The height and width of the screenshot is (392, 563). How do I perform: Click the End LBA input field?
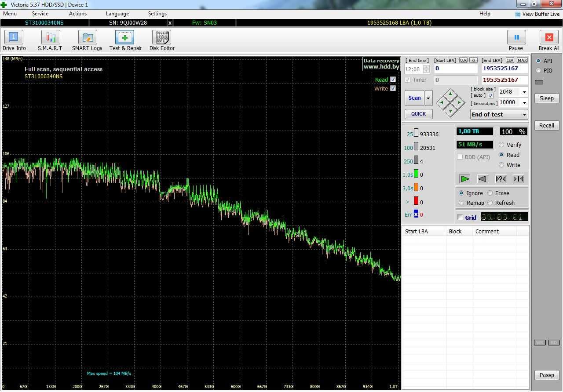505,69
